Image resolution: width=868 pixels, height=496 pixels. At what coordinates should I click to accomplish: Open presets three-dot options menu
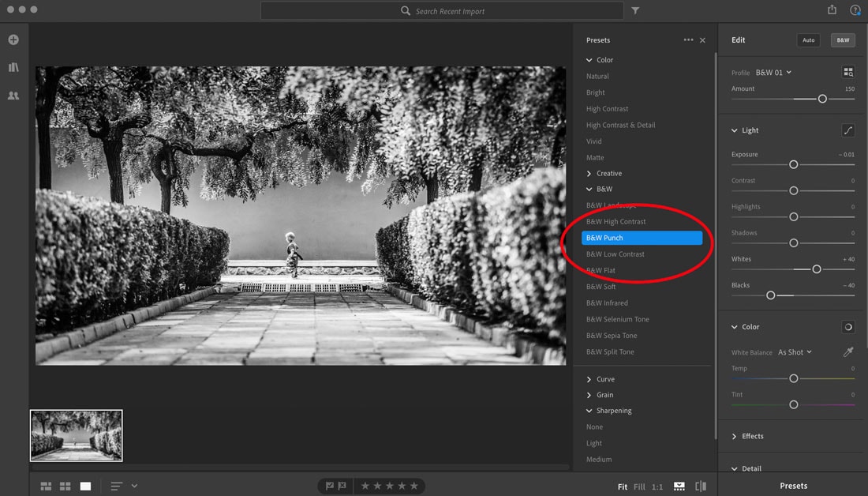688,40
